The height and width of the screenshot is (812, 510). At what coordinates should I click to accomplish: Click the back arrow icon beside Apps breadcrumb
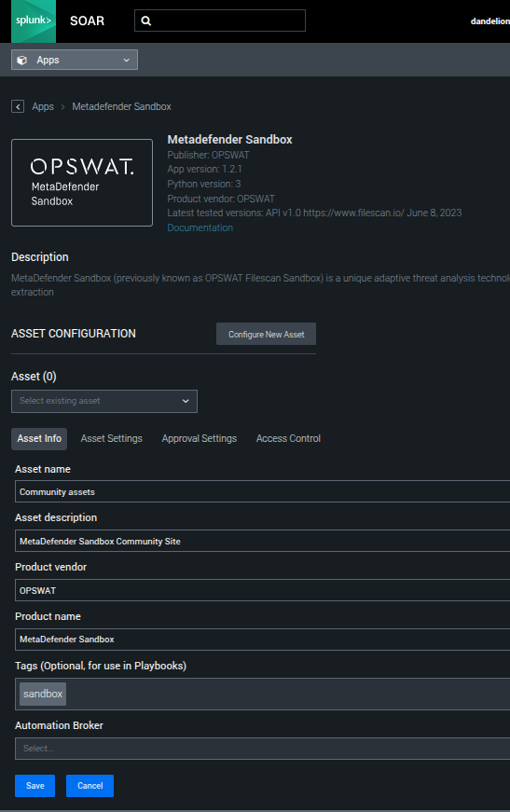(18, 106)
